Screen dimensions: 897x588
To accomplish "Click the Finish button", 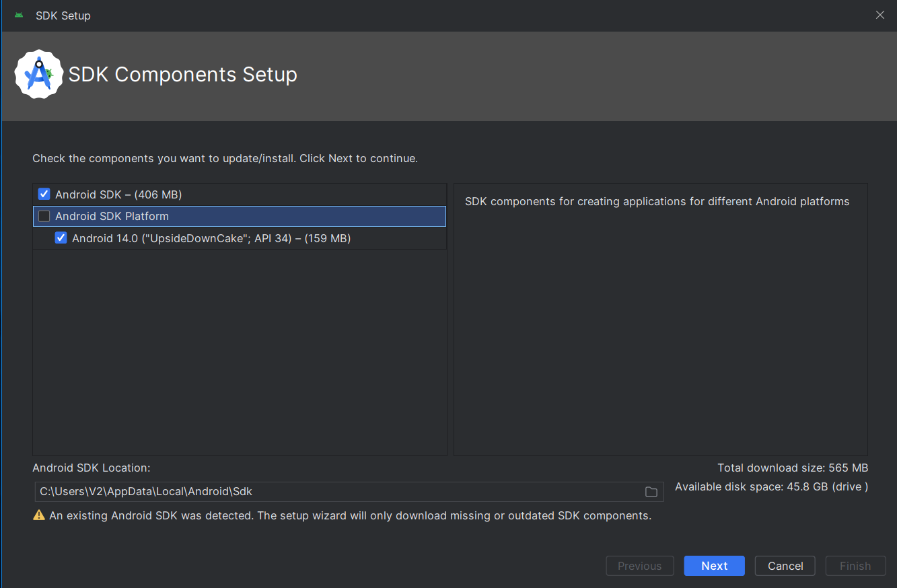I will 855,566.
